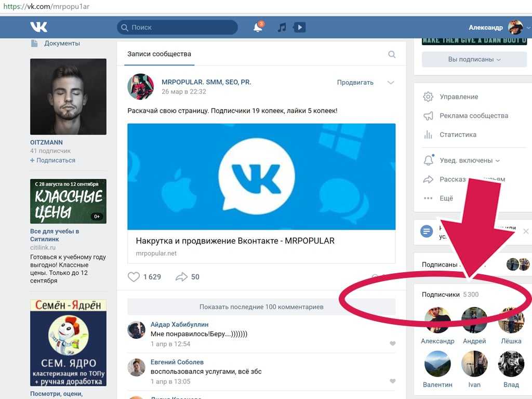Share the post with arrow icon

pos(181,277)
